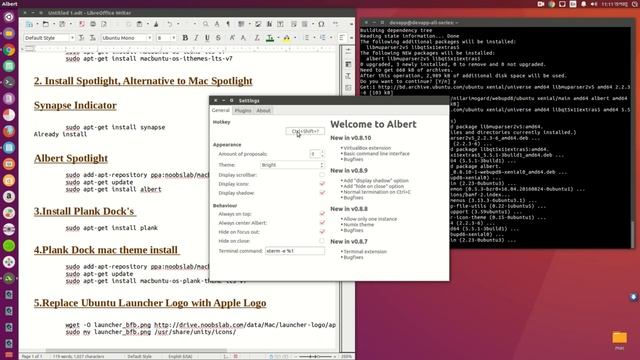Toggle Italic formatting in Writer toolbar
Image resolution: width=640 pixels, height=360 pixels.
[x=196, y=38]
